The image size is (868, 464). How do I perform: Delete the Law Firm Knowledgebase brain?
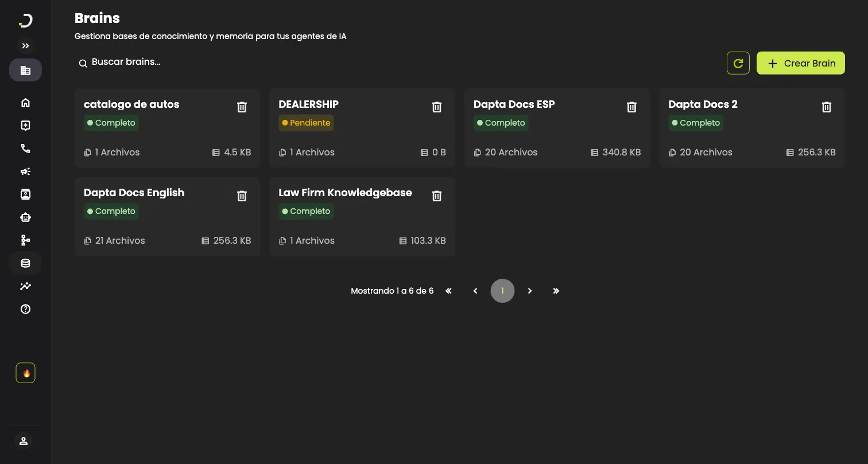coord(437,196)
